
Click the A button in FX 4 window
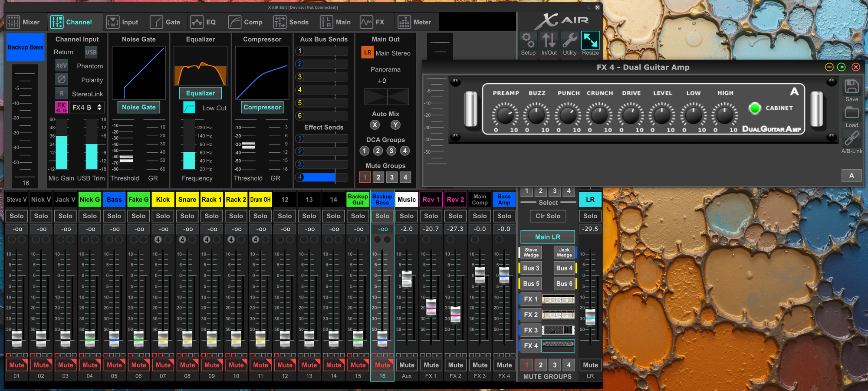tap(852, 175)
